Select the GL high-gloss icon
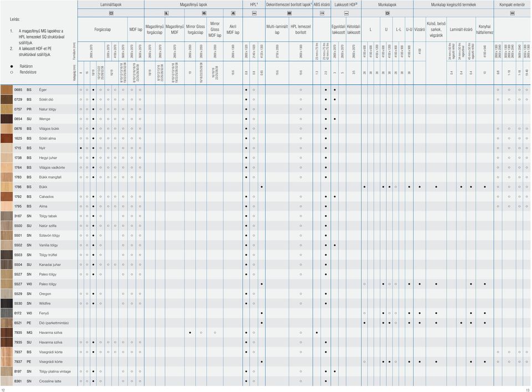This screenshot has height=392, width=532. pyautogui.click(x=166, y=13)
